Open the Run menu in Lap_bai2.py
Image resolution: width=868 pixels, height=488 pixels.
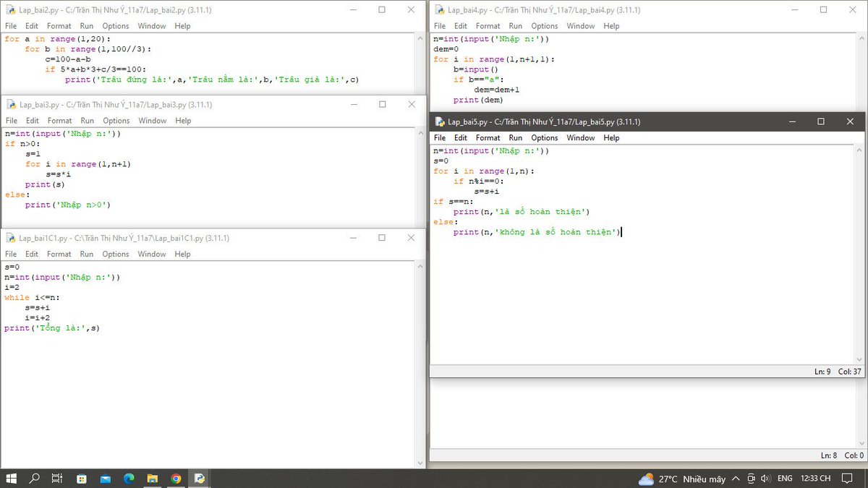[87, 26]
